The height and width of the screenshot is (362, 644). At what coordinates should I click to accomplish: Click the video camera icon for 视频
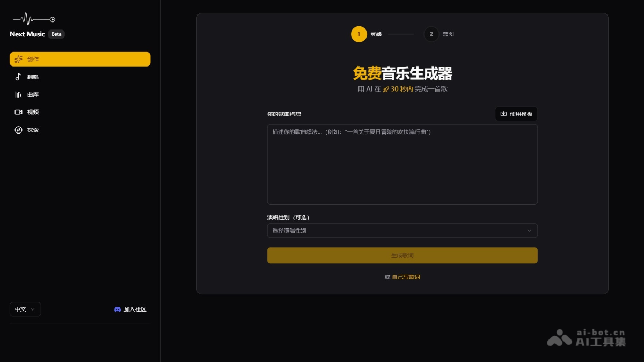(18, 112)
